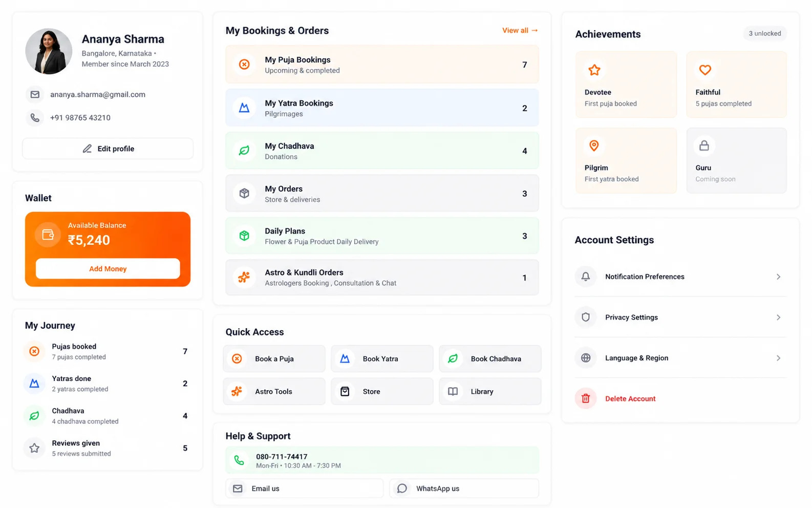Click the Astro Tools button
812x508 pixels.
(274, 391)
